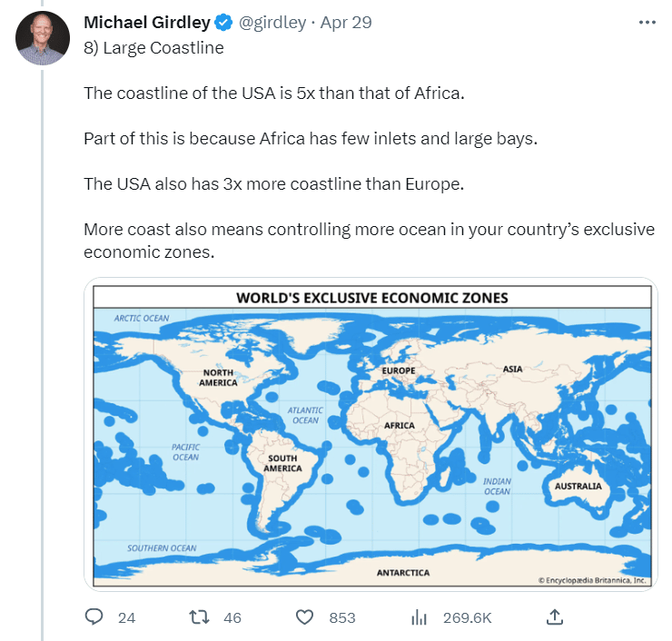Screen dimensions: 672x641
Task: Click the map's World's Exclusive Economic Zones title
Action: 371,297
